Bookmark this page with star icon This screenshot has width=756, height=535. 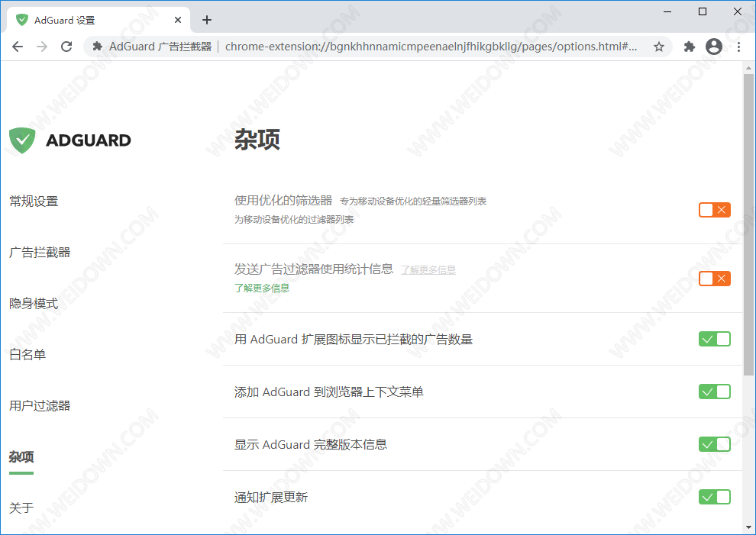coord(658,47)
